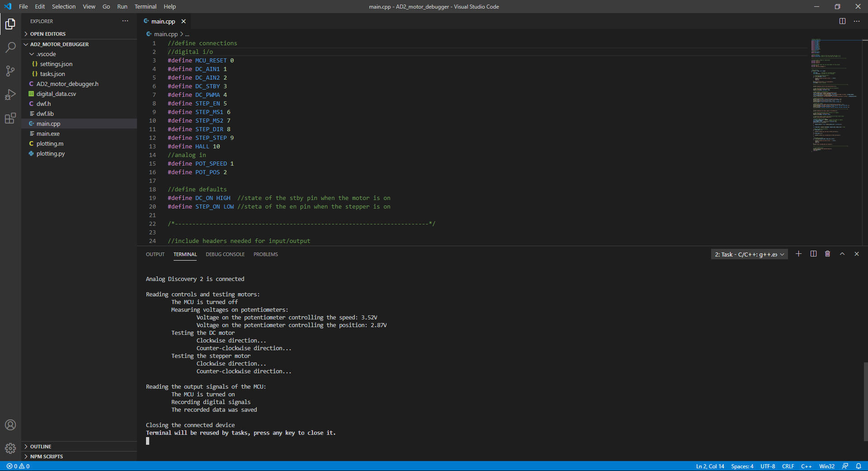The width and height of the screenshot is (868, 471).
Task: Split the terminal panel
Action: tap(813, 254)
